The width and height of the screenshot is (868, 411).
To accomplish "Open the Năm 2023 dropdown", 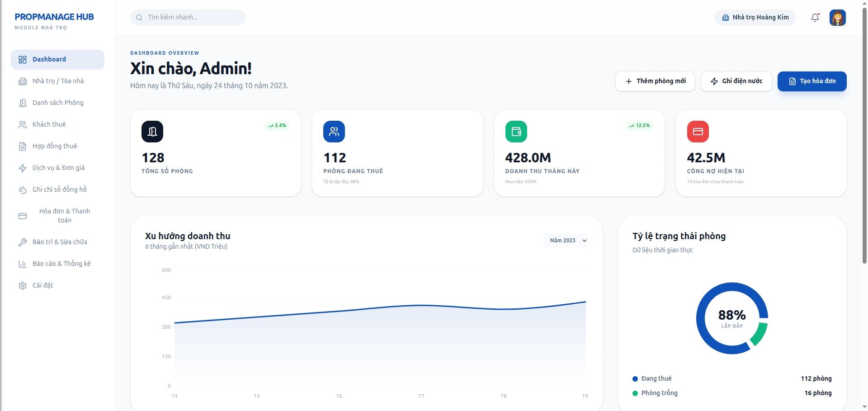I will [566, 240].
